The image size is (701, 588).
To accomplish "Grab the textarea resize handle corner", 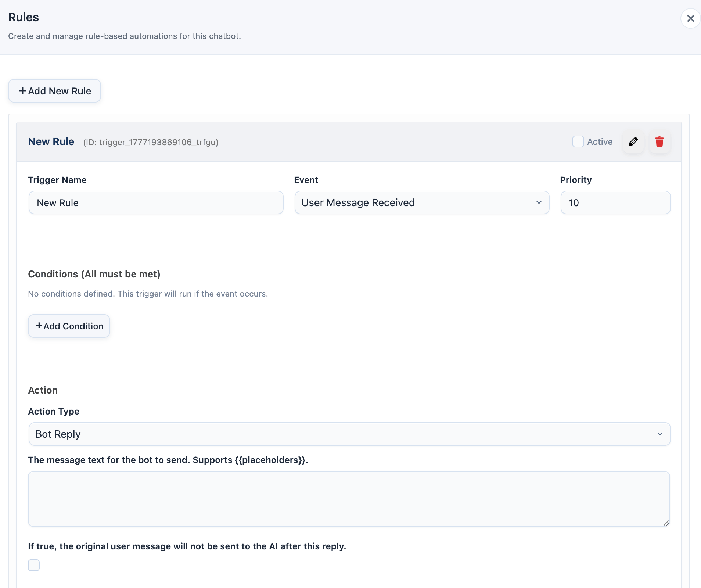I will [666, 523].
